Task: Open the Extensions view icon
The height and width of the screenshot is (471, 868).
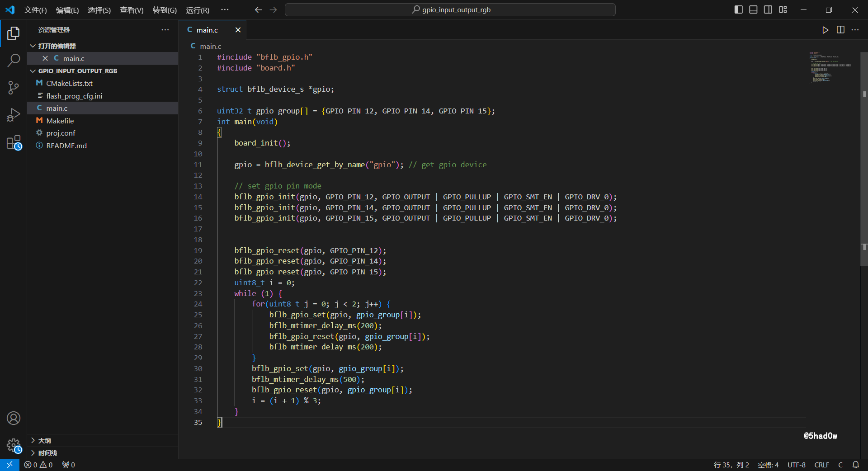Action: click(14, 143)
